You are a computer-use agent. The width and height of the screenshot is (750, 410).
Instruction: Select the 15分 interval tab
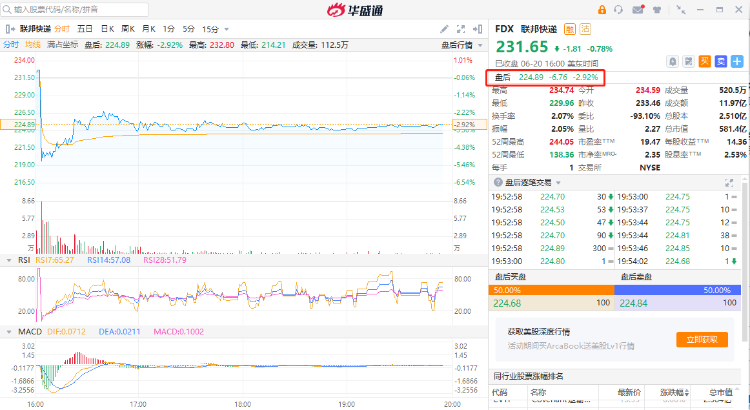[x=210, y=29]
